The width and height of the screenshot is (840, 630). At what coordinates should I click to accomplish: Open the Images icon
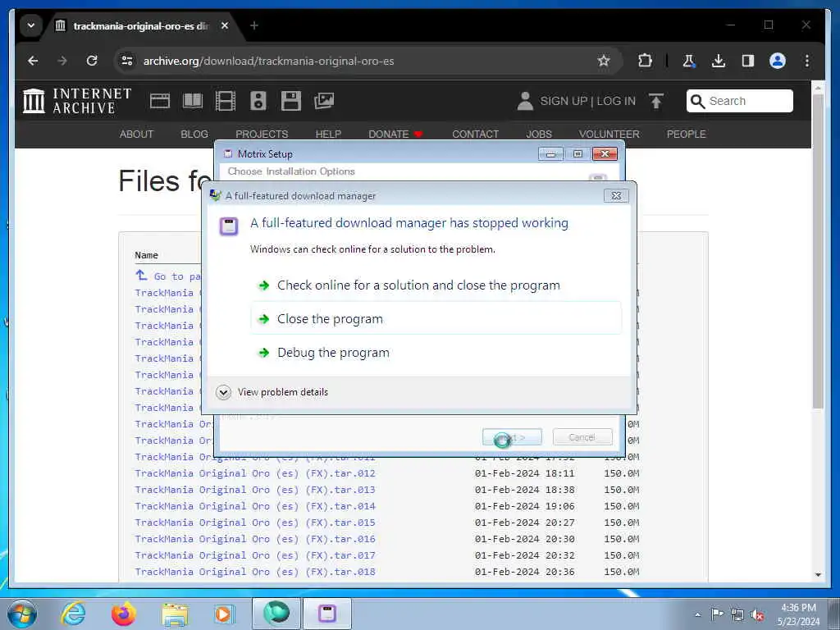click(x=323, y=101)
